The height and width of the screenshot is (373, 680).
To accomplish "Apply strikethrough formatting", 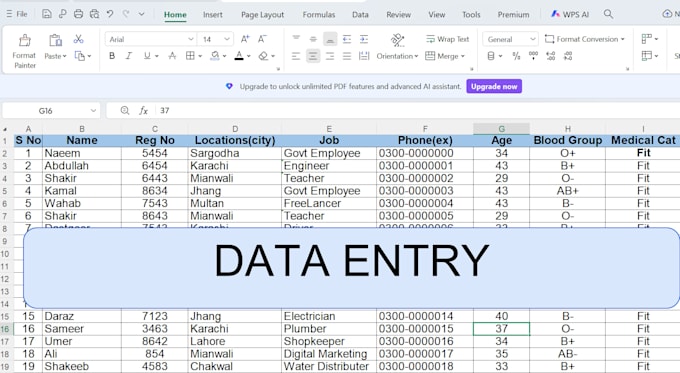I will [173, 56].
